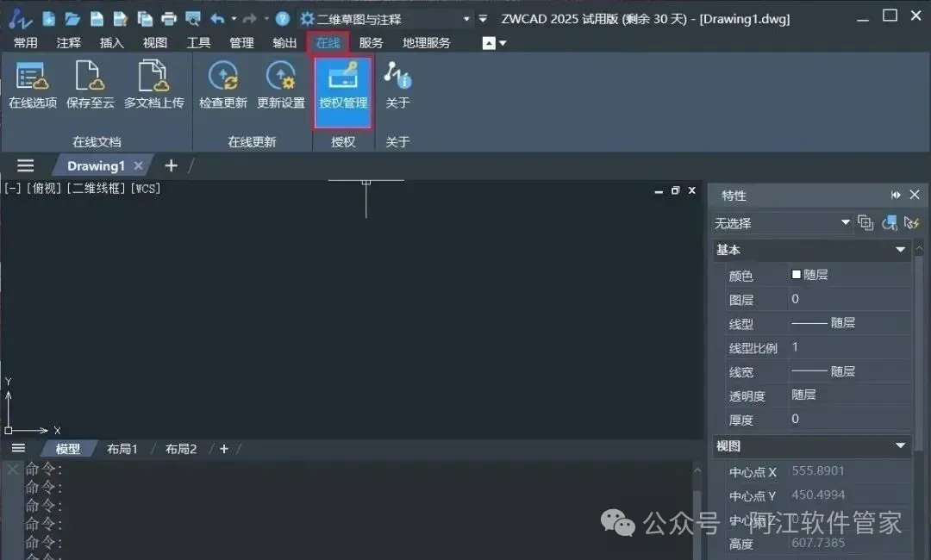Expand undo history dropdown arrow
Screen dimensions: 931x560
click(234, 19)
